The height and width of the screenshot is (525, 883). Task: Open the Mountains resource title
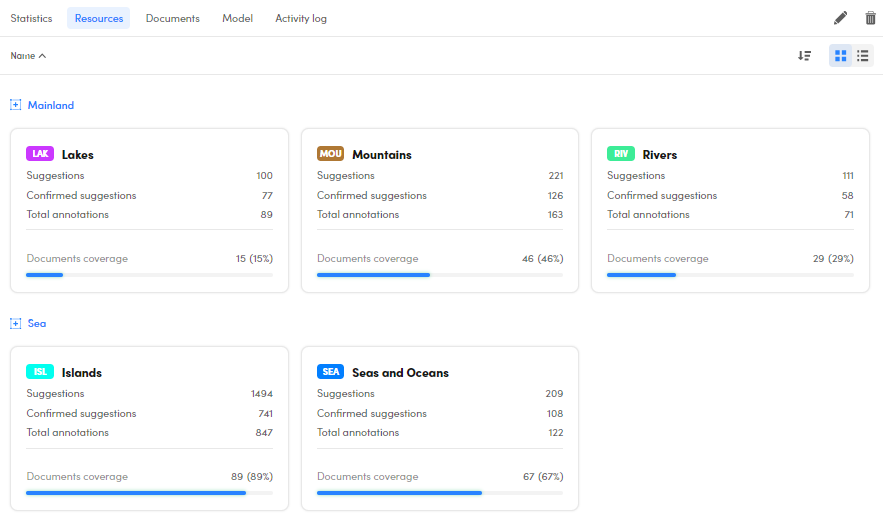pos(381,155)
